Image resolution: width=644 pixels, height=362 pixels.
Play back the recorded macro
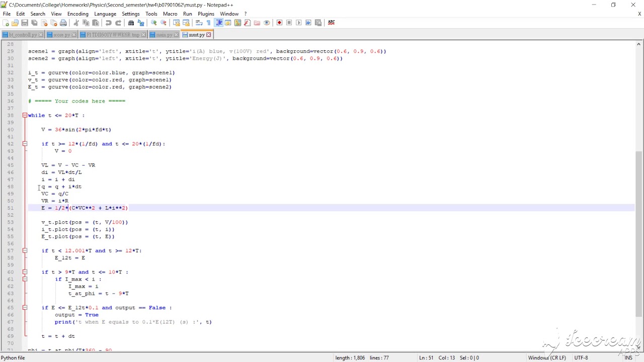point(298,23)
